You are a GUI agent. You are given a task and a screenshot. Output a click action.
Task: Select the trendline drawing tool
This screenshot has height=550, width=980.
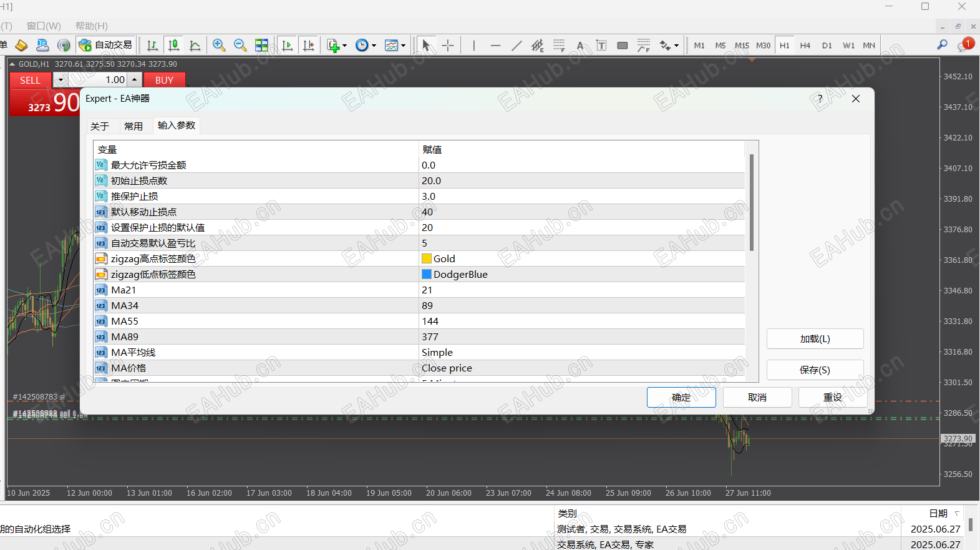pos(517,45)
